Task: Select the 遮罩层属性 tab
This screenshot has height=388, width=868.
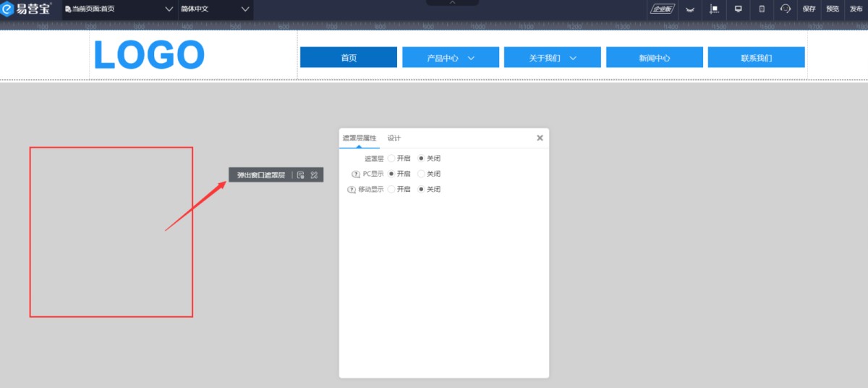Action: [359, 138]
